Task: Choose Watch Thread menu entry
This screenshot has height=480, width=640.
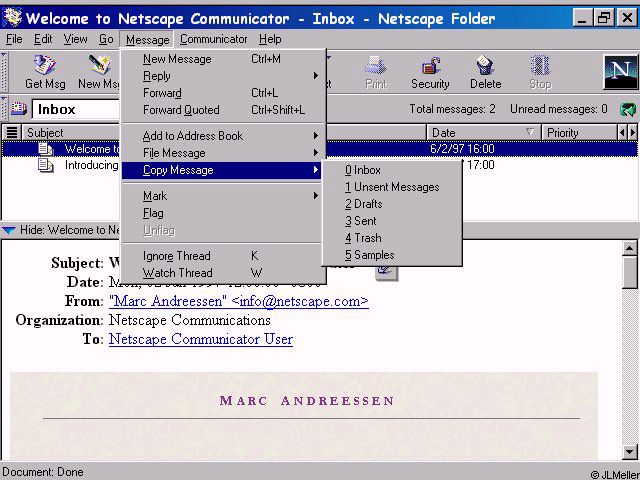Action: pyautogui.click(x=224, y=273)
